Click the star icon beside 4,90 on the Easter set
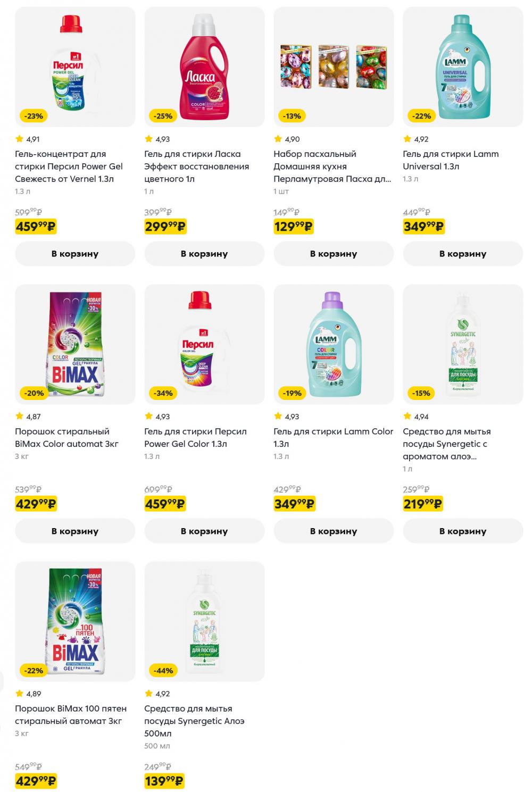The width and height of the screenshot is (532, 792). pyautogui.click(x=277, y=138)
